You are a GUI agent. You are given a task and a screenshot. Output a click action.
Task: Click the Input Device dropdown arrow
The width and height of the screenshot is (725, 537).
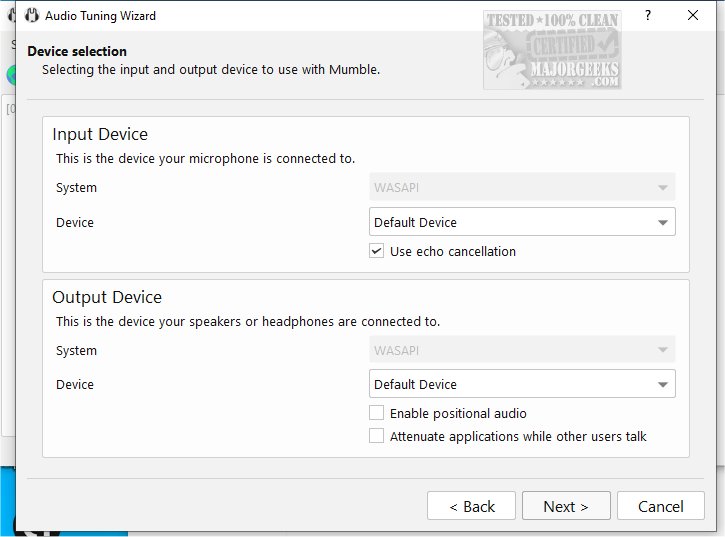pyautogui.click(x=662, y=223)
